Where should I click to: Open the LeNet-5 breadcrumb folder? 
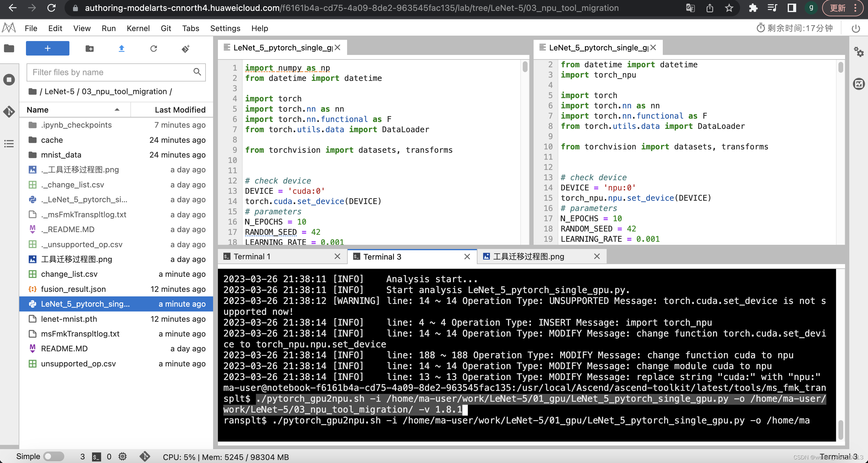click(60, 91)
